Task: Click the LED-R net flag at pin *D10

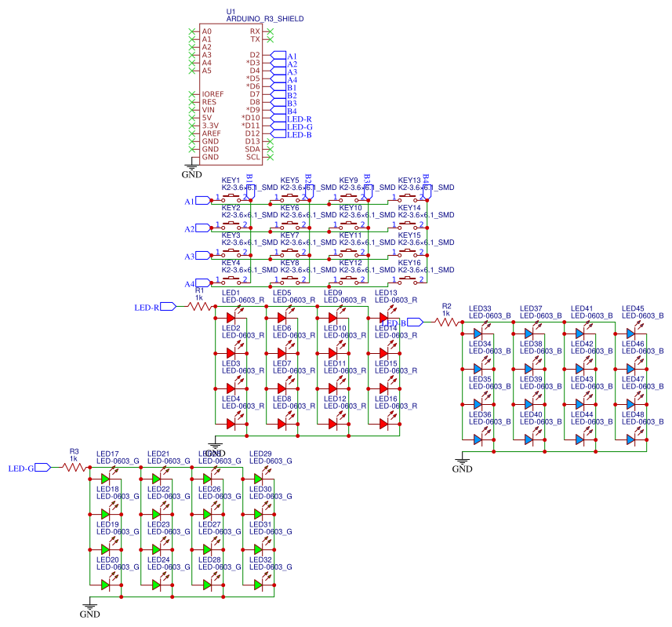Action: (292, 118)
